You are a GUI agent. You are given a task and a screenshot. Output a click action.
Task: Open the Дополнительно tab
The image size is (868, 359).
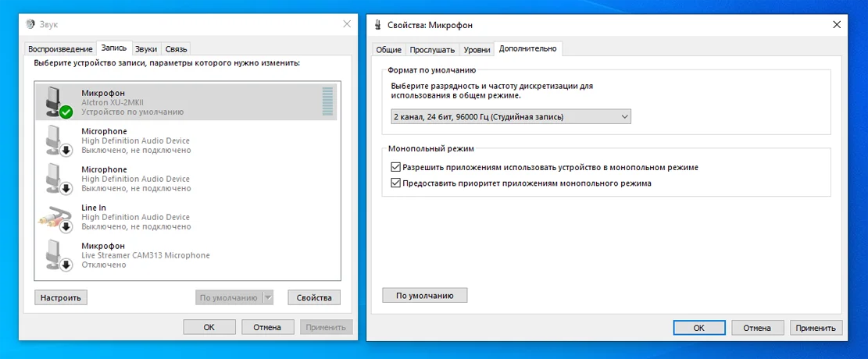click(x=527, y=48)
